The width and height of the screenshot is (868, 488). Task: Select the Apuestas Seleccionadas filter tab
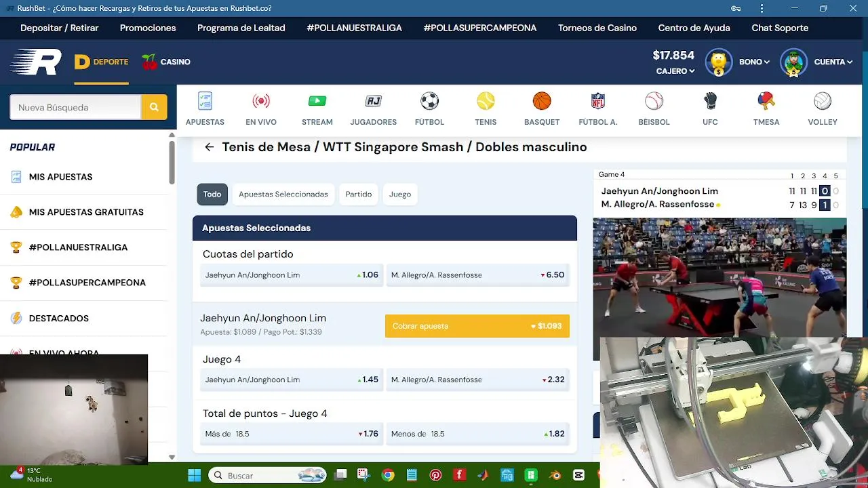[x=283, y=194]
